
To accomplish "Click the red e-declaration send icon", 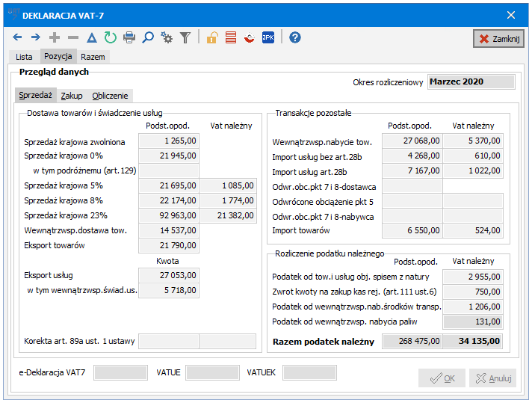I will coord(250,37).
